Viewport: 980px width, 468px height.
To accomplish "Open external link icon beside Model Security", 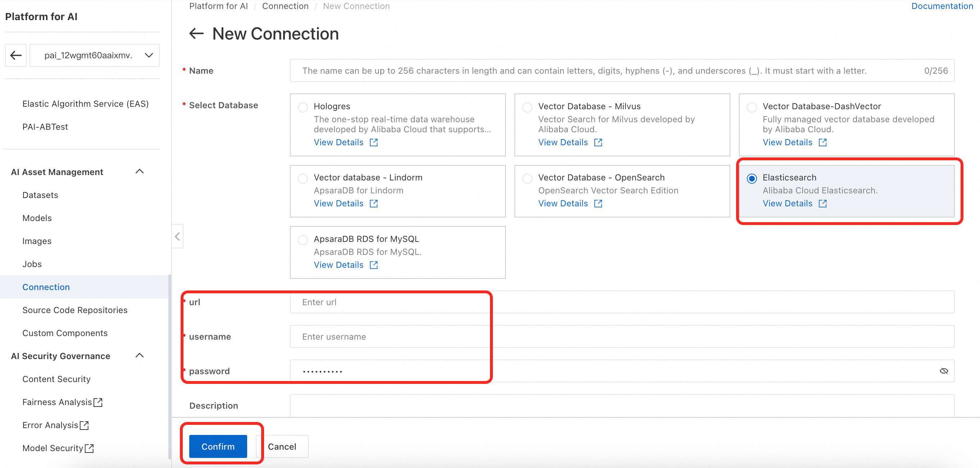I will pos(90,448).
